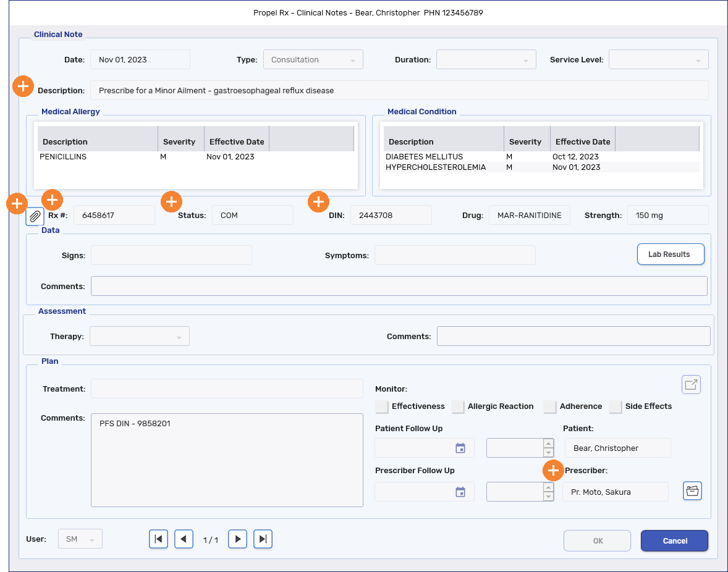Click the plus icon above DIN
This screenshot has width=728, height=572.
[x=318, y=201]
